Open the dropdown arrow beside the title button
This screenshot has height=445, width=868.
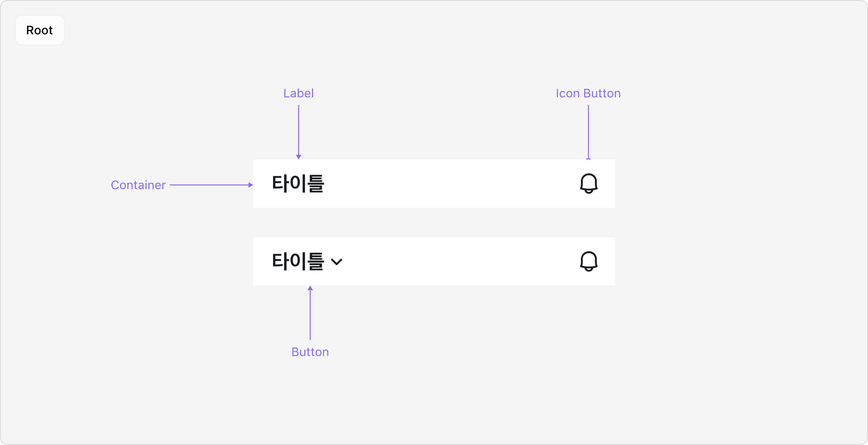[337, 262]
